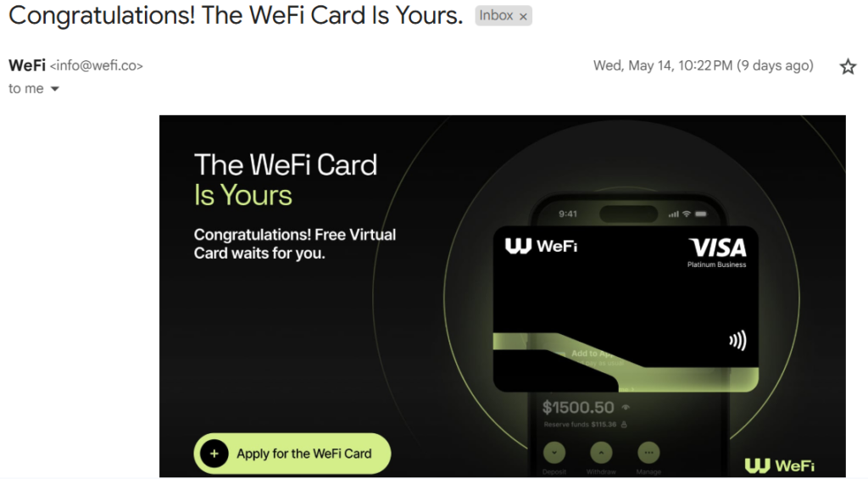The width and height of the screenshot is (868, 479).
Task: Click the Deposit icon on the phone
Action: point(554,453)
